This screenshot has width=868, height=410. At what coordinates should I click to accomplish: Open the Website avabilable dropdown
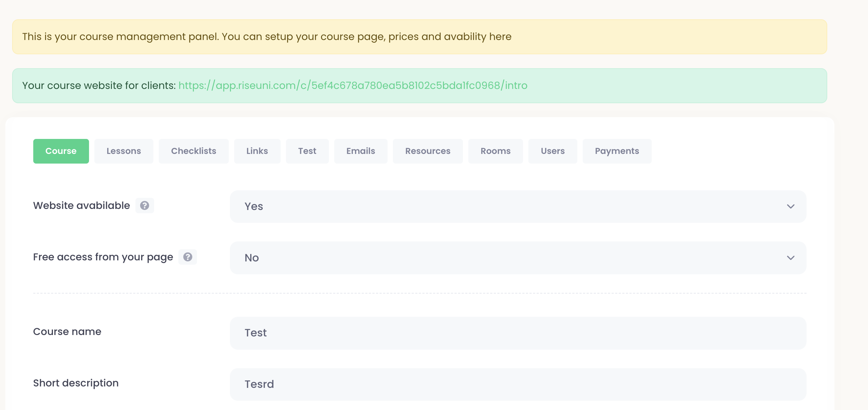coord(518,206)
